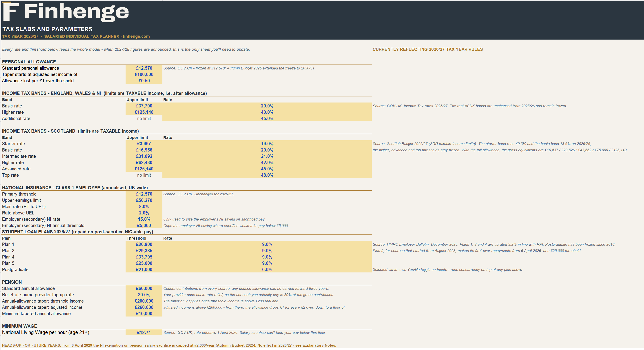The height and width of the screenshot is (350, 644).
Task: Select the Plan 1 threshold £26,900
Action: [x=144, y=244]
